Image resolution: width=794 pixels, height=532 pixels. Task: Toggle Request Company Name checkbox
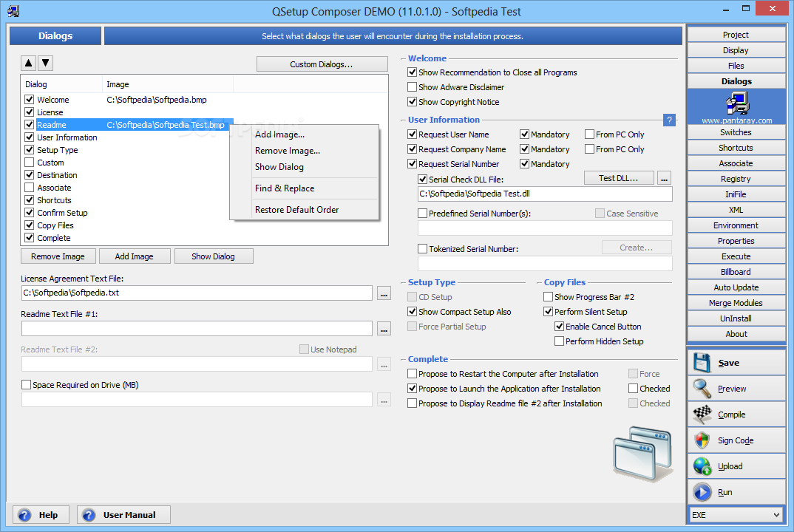(x=413, y=149)
